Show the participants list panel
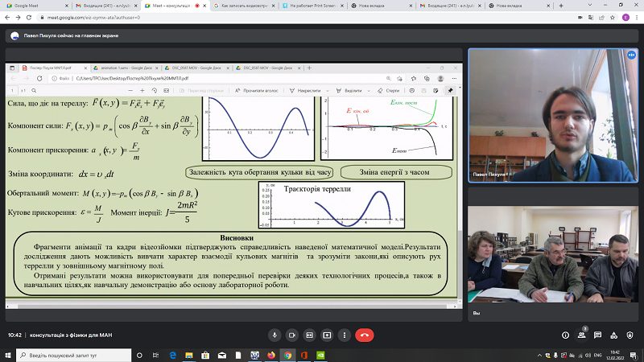 (581, 335)
